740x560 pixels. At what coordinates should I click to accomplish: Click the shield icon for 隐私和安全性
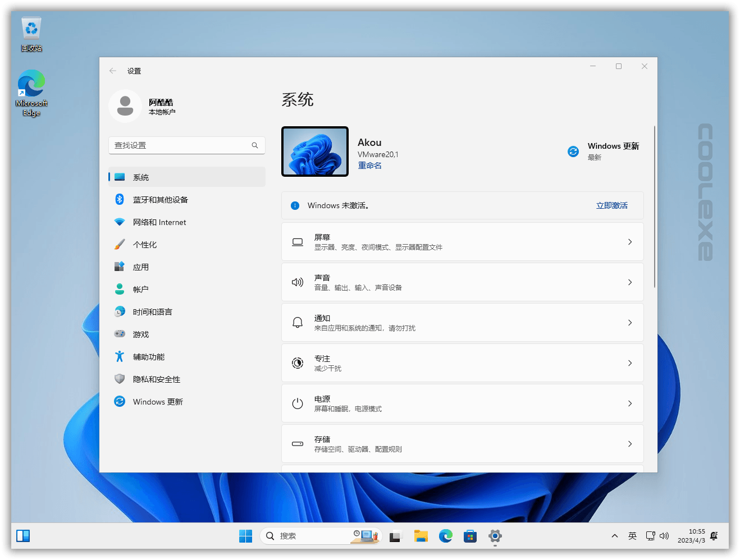(120, 379)
